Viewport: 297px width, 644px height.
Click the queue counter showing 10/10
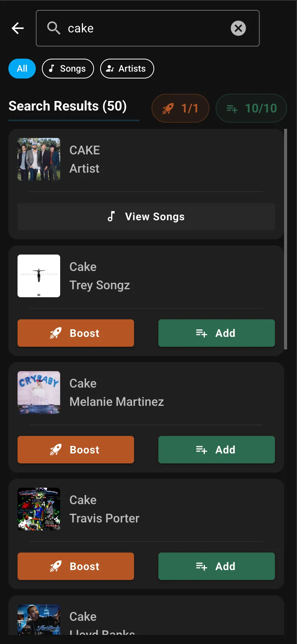[251, 108]
